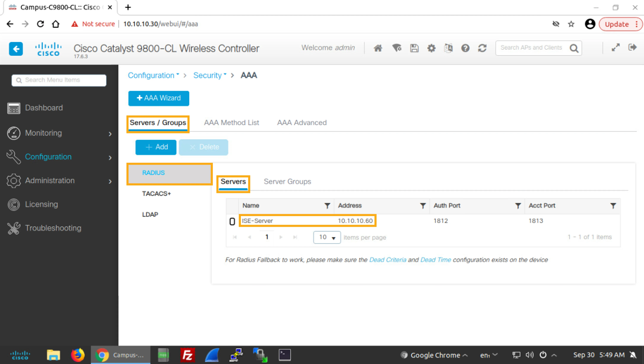This screenshot has width=644, height=364.
Task: Open the Help question mark icon
Action: 465,48
